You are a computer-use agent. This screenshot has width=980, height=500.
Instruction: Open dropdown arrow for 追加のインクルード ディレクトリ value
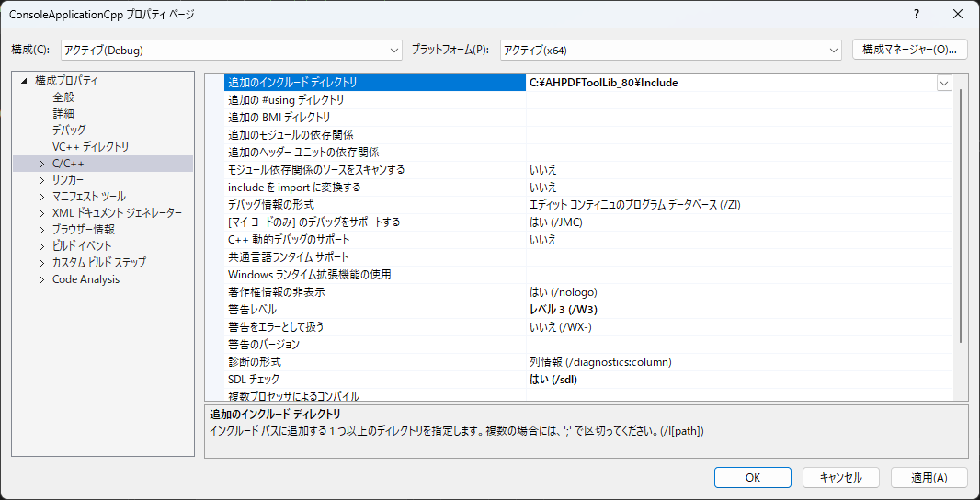[944, 83]
